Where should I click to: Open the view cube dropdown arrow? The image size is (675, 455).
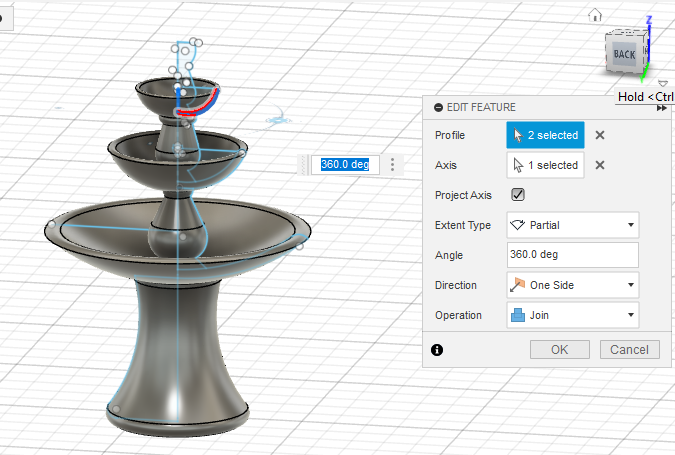click(x=663, y=83)
